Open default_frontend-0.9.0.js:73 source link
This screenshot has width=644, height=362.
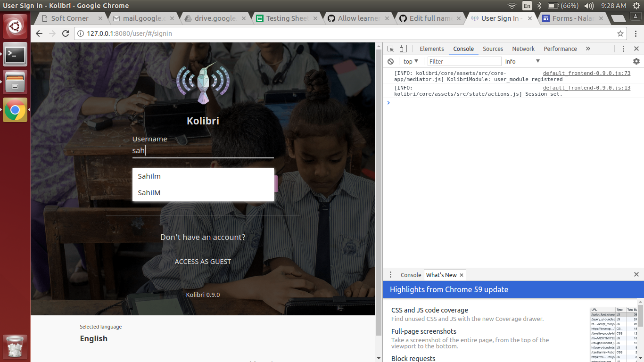point(586,73)
